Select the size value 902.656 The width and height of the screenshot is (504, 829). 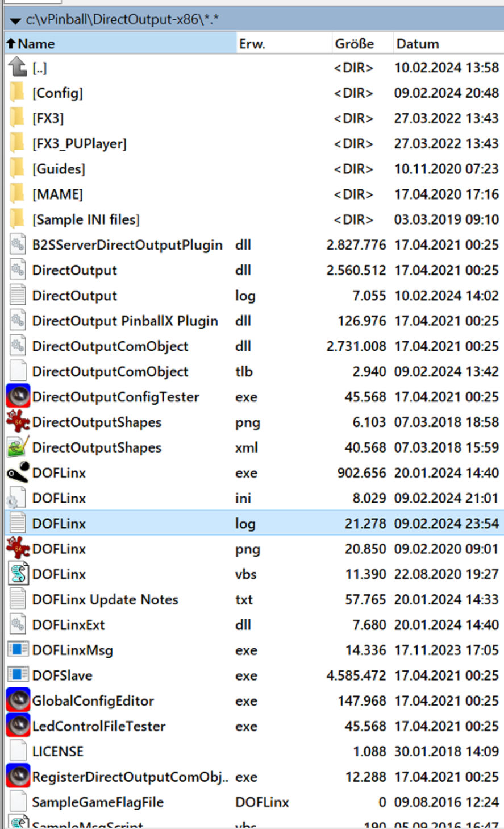tap(361, 472)
